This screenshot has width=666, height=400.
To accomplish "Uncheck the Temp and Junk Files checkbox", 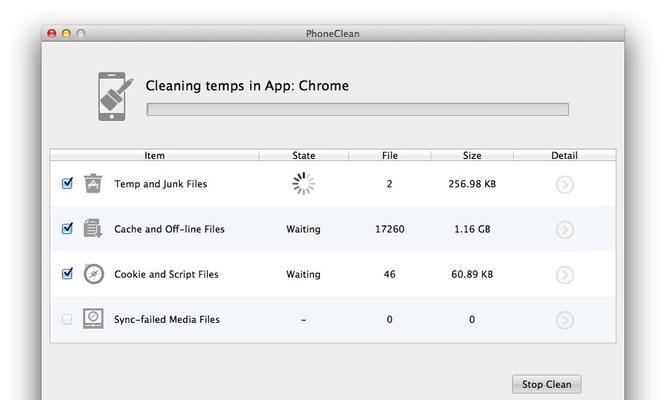I will 67,183.
